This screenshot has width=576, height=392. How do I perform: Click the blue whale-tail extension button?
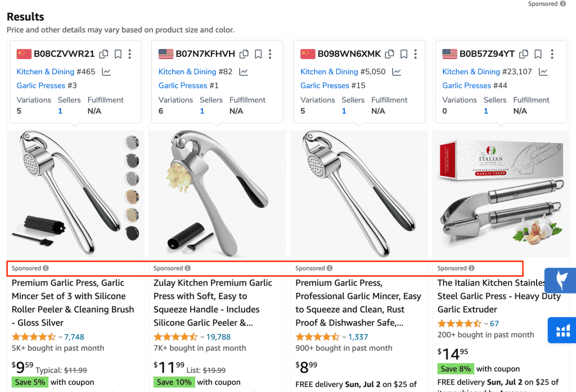[561, 280]
